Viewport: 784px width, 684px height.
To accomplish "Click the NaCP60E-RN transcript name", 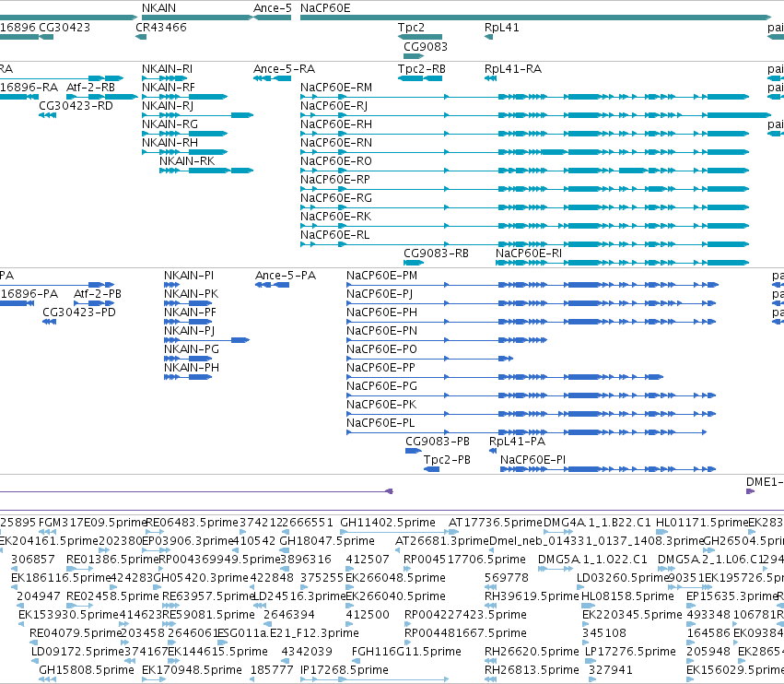I will click(336, 143).
